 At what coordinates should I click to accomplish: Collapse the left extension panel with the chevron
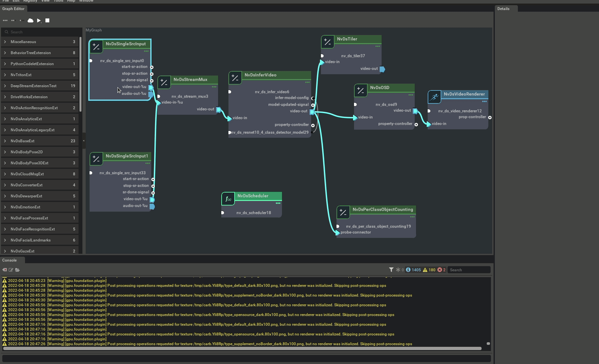pyautogui.click(x=83, y=141)
